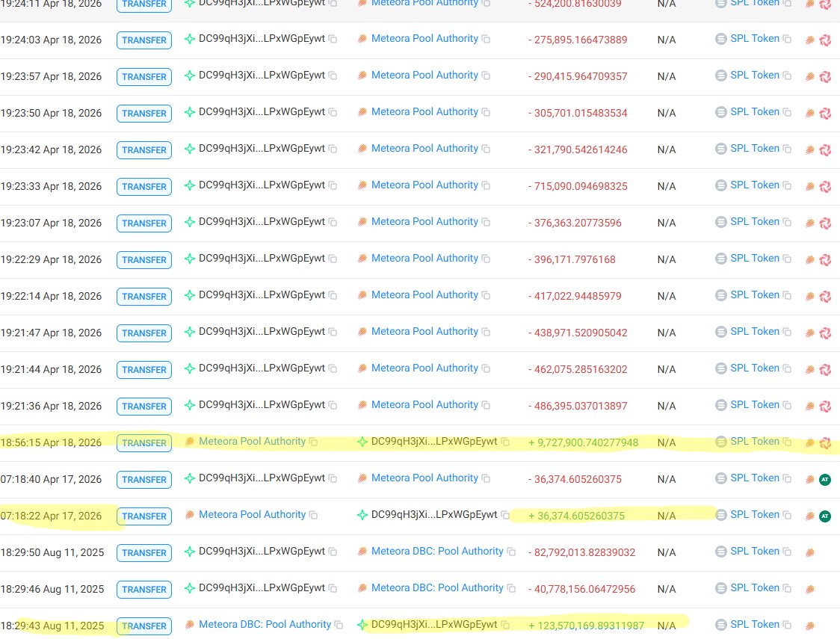This screenshot has width=840, height=639.
Task: Select amount - 82,792,013.82839032
Action: pos(581,553)
